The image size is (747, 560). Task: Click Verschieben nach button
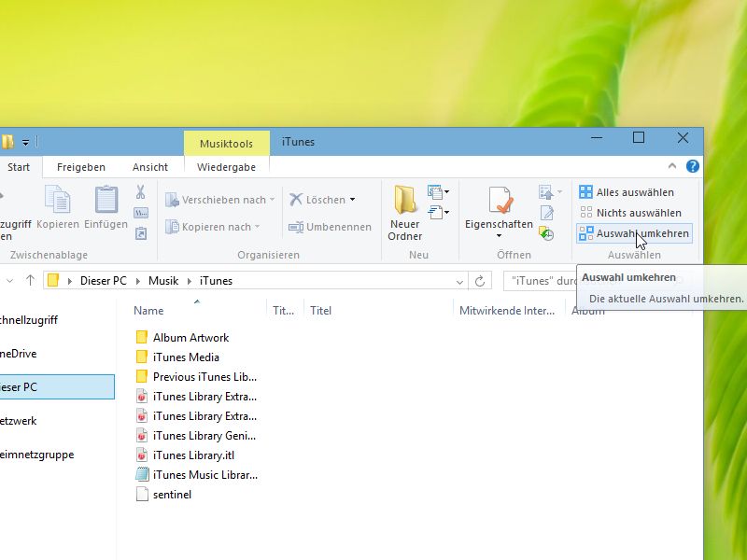pos(219,200)
